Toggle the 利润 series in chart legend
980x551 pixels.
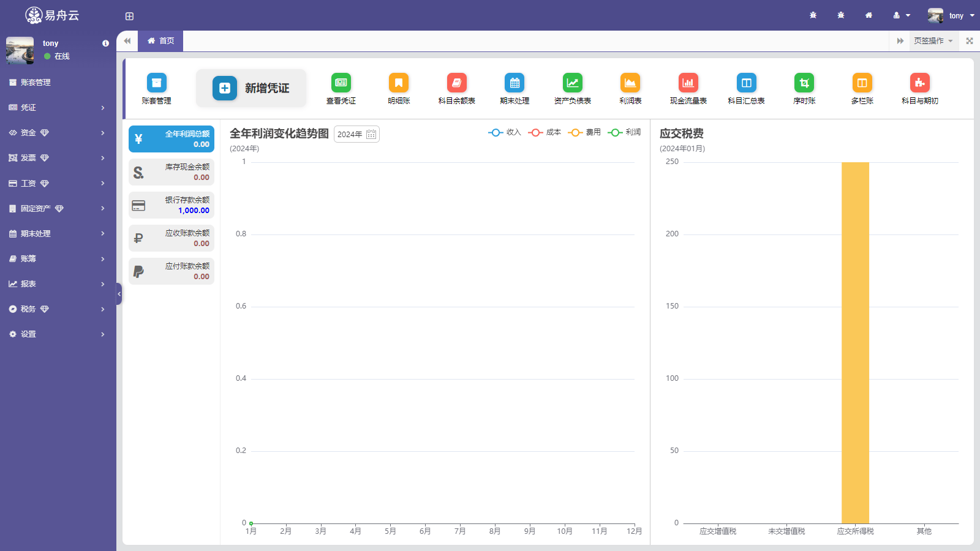624,132
